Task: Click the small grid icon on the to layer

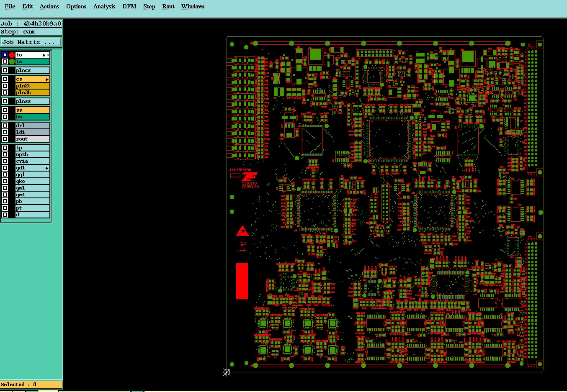Action: (x=48, y=55)
